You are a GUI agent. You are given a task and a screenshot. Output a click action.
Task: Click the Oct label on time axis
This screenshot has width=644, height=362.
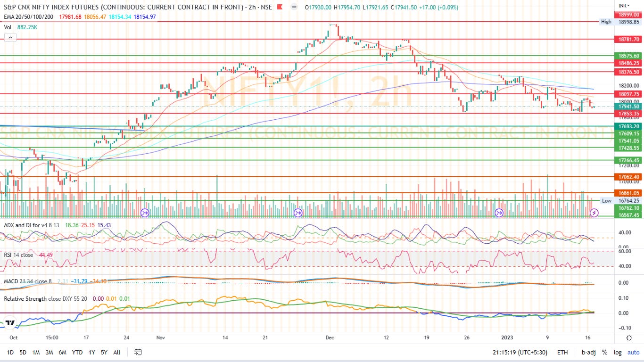coord(14,337)
